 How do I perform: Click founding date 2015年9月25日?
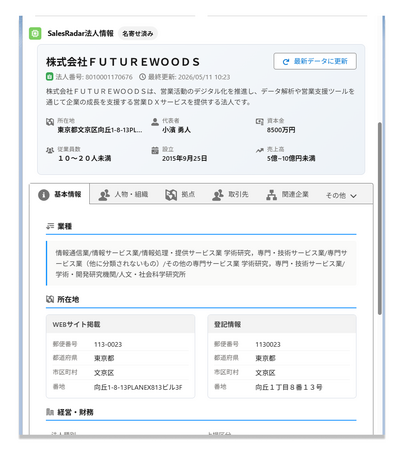tap(184, 158)
